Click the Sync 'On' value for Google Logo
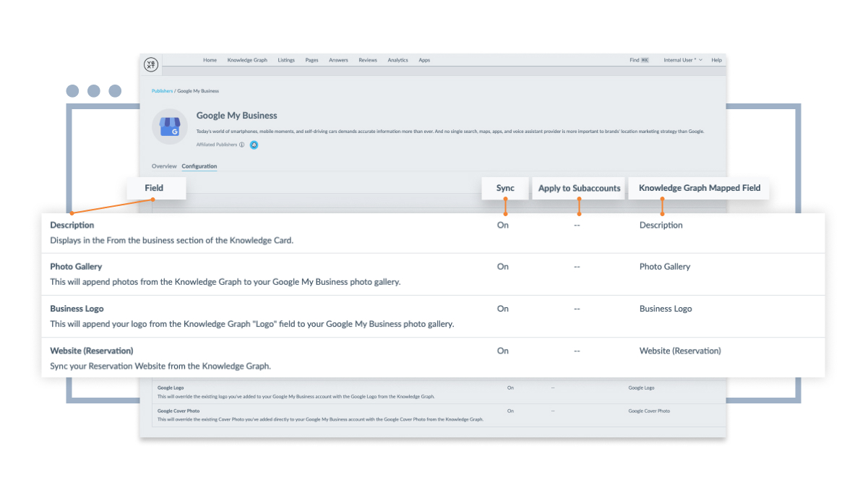Screen dimensions: 868x488 tap(510, 388)
